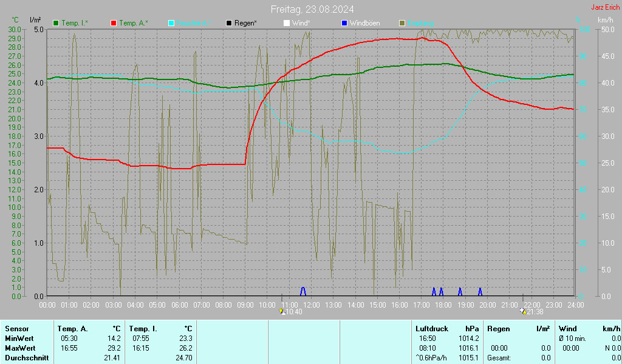This screenshot has height=364, width=622.
Task: Click the km/h unit label above right axis
Action: pos(605,20)
